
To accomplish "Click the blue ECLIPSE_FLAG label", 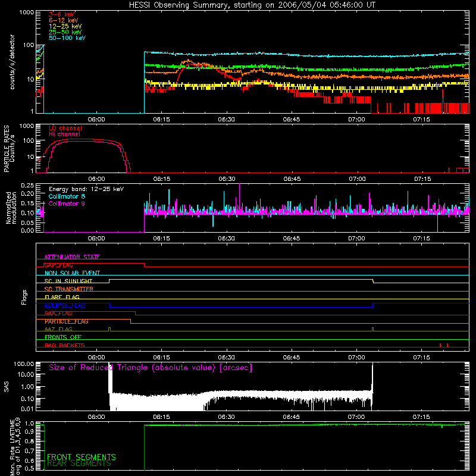I will (65, 305).
